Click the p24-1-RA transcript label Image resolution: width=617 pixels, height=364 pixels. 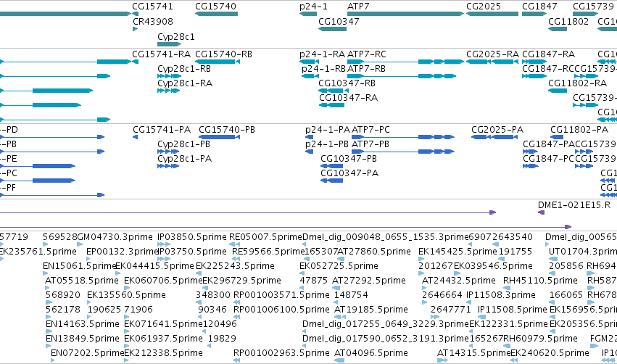pos(322,54)
